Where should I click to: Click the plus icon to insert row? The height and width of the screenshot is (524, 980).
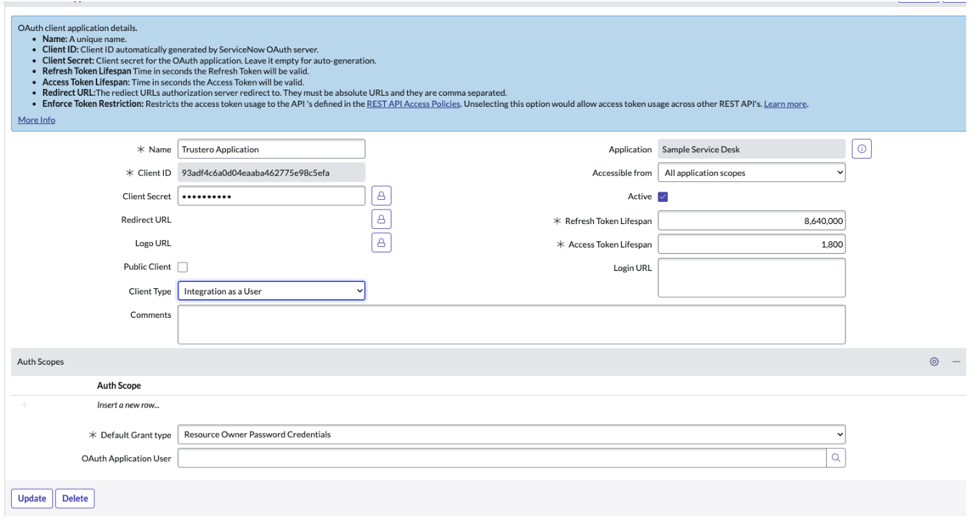[25, 405]
